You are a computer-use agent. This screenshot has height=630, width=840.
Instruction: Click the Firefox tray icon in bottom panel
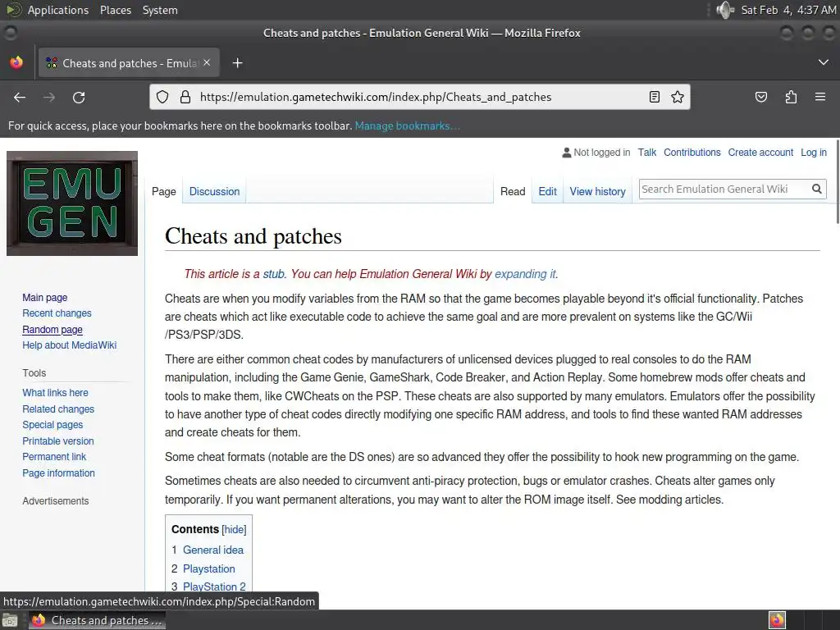coord(777,620)
